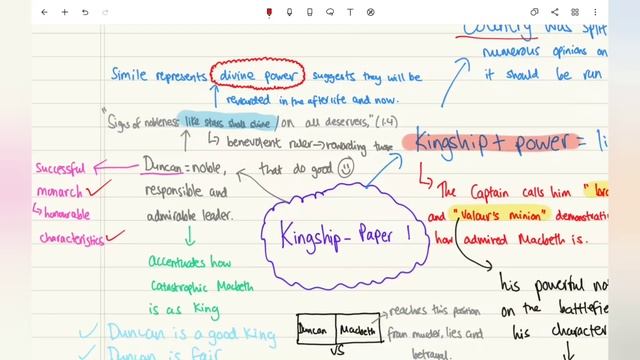This screenshot has width=640, height=360.
Task: Open the three-dot more options menu
Action: coord(595,12)
